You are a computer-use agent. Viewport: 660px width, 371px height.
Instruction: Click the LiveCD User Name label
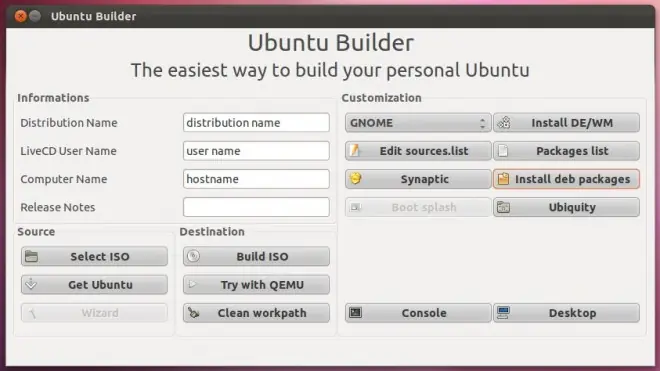point(68,151)
